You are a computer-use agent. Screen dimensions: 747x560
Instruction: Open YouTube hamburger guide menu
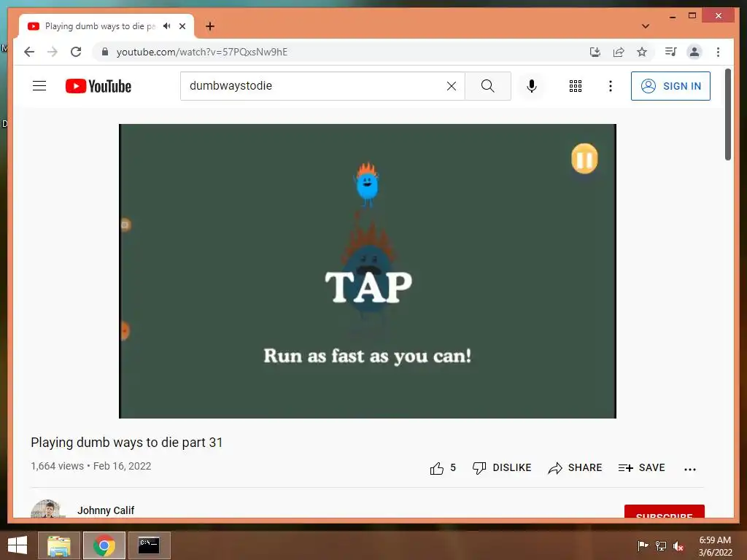39,86
